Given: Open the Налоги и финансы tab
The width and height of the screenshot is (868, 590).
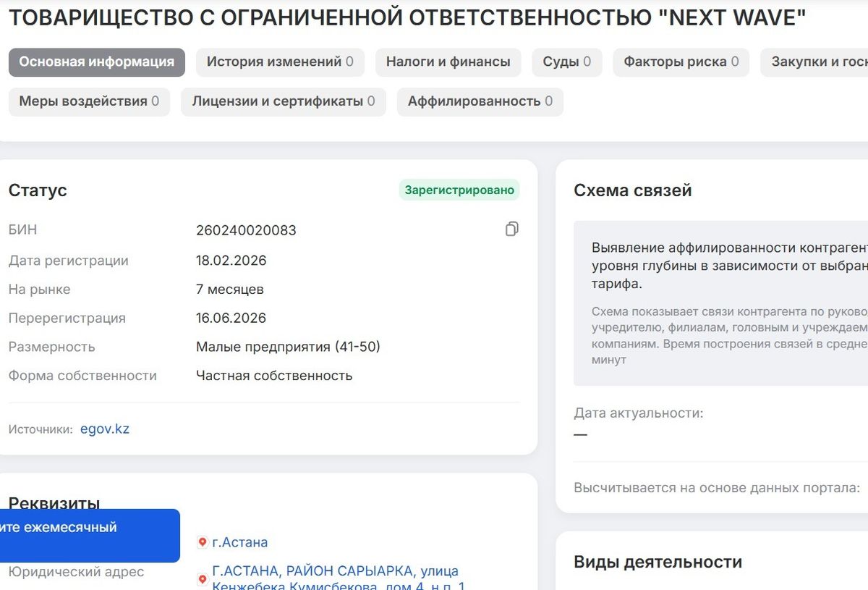Looking at the screenshot, I should point(448,62).
